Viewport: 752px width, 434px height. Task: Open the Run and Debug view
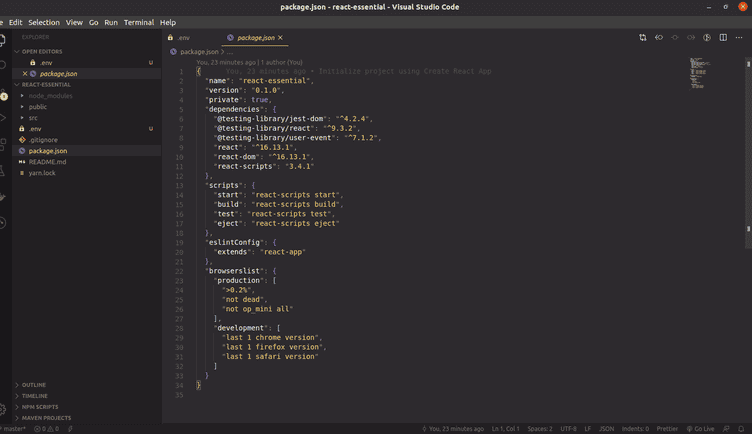[x=2, y=117]
